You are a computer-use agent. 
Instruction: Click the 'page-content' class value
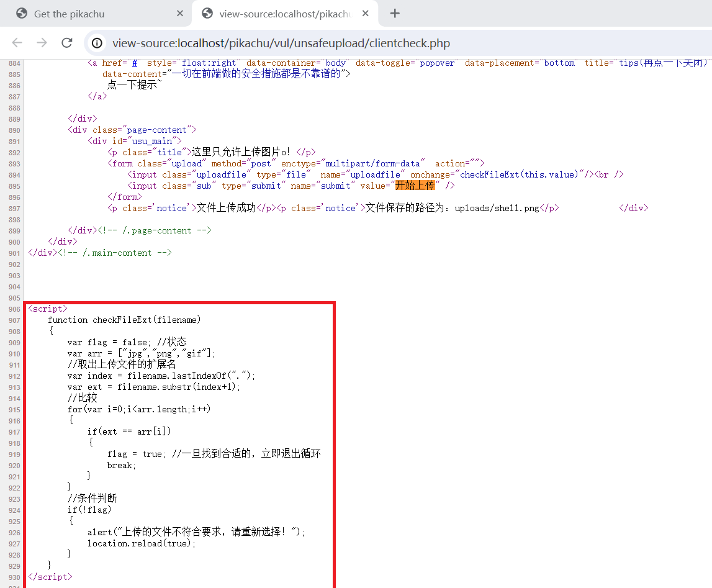[156, 130]
